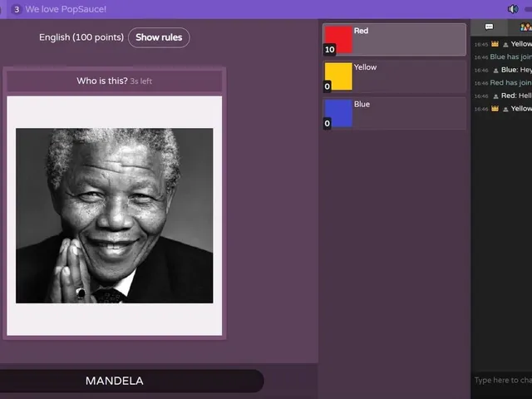The height and width of the screenshot is (399, 532).
Task: Click the user icon next to Red's message
Action: point(495,96)
